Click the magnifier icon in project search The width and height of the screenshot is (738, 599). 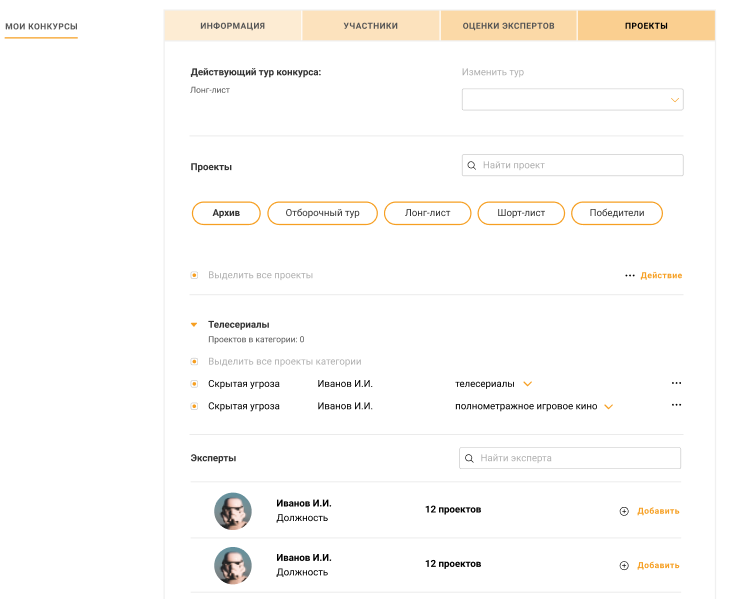tap(471, 165)
